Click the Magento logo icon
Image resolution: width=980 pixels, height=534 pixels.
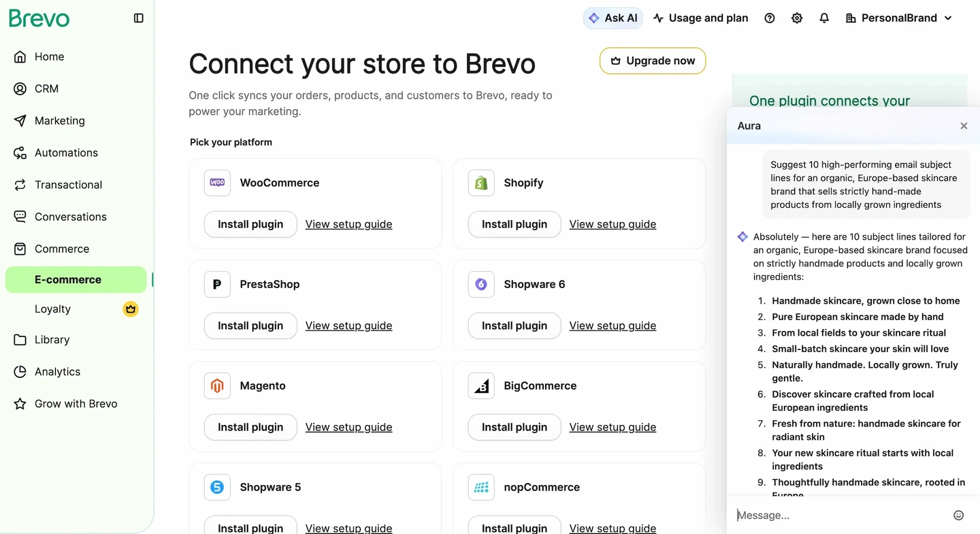click(x=217, y=386)
